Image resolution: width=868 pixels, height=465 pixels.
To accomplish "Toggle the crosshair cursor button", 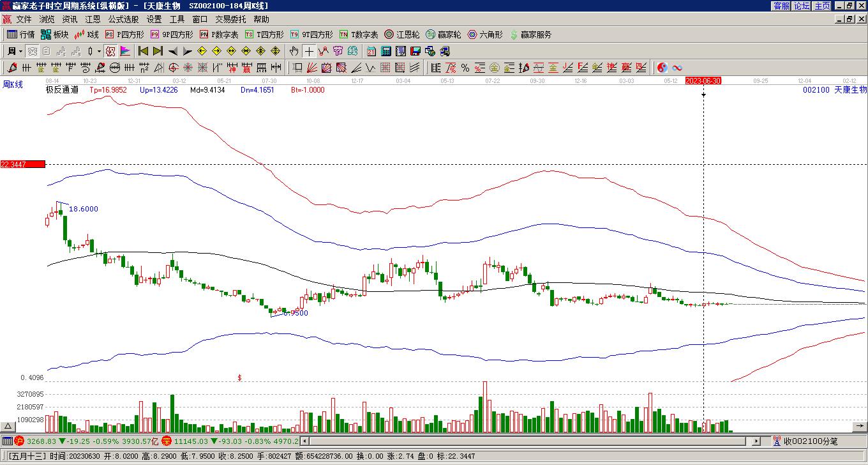I will (x=309, y=51).
